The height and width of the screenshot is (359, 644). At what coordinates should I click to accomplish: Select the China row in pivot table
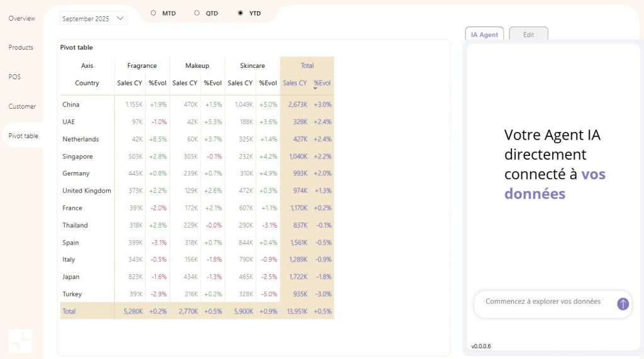point(197,105)
